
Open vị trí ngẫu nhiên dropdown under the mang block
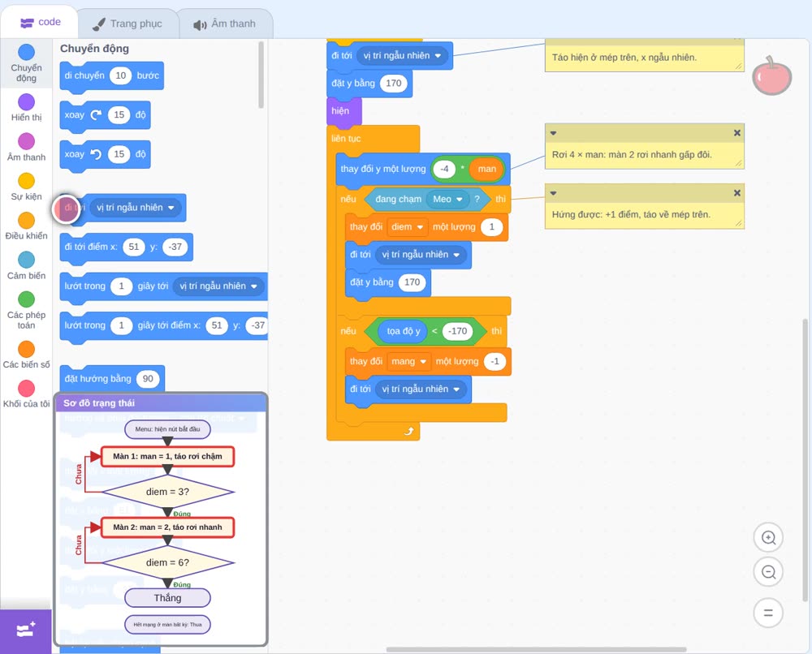point(420,389)
